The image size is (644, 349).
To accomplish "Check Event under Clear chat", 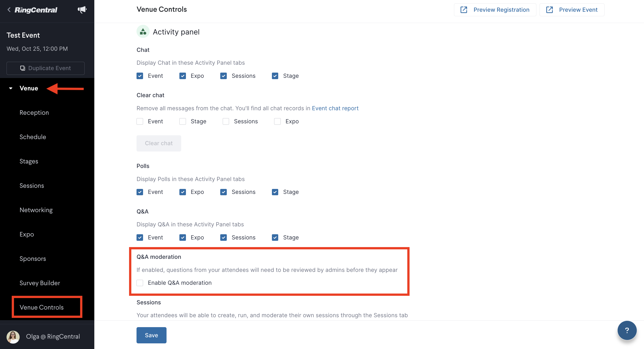I will 140,122.
